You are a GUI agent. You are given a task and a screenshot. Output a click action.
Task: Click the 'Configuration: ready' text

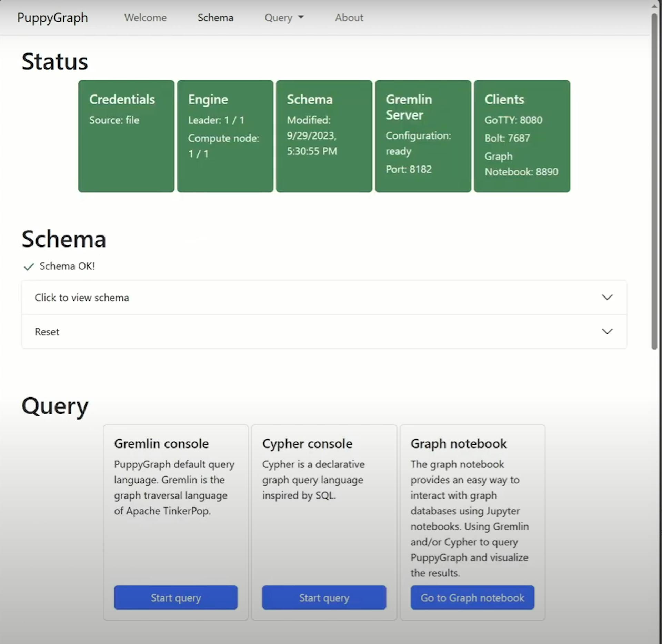tap(418, 143)
